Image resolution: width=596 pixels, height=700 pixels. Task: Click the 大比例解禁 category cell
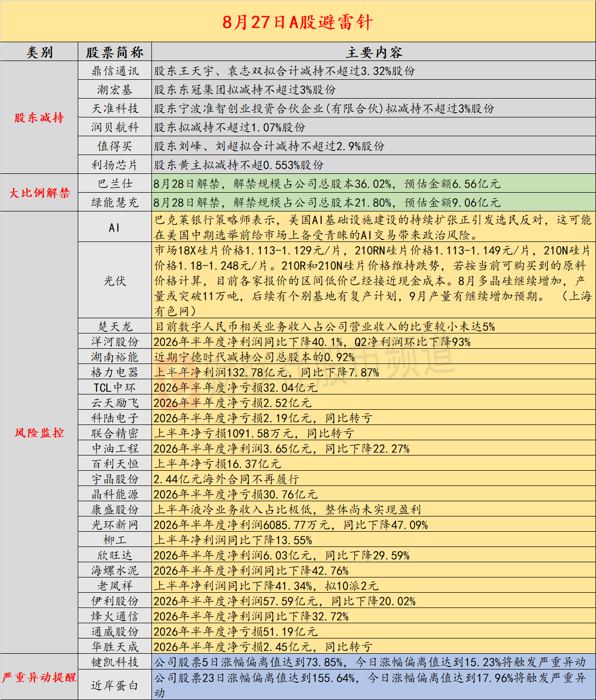[x=39, y=193]
